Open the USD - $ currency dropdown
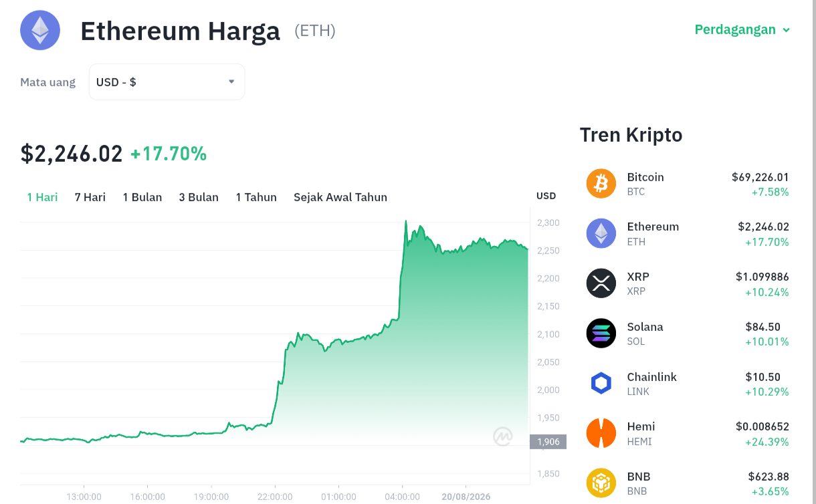 tap(167, 82)
